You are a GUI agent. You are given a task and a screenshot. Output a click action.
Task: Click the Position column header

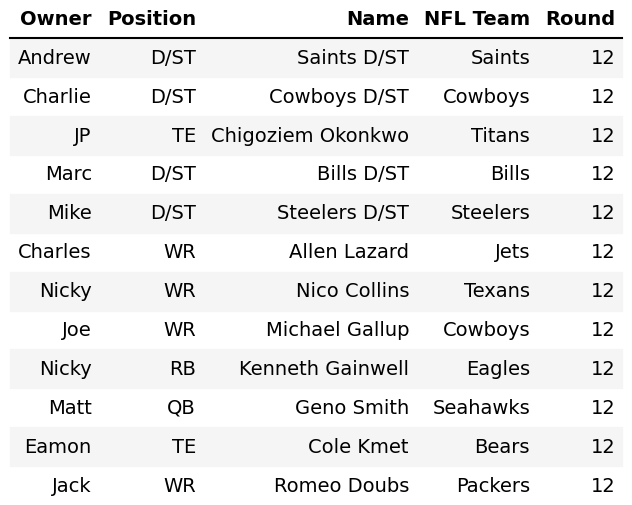click(151, 19)
